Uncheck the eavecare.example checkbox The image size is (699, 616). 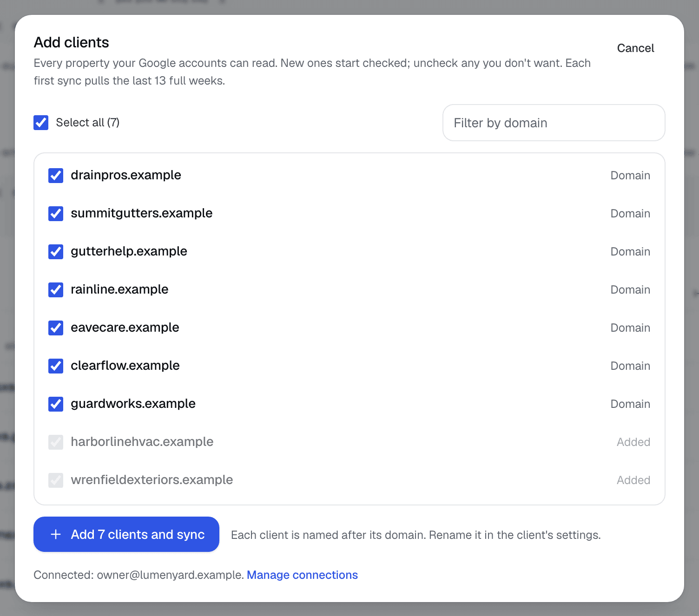[56, 328]
